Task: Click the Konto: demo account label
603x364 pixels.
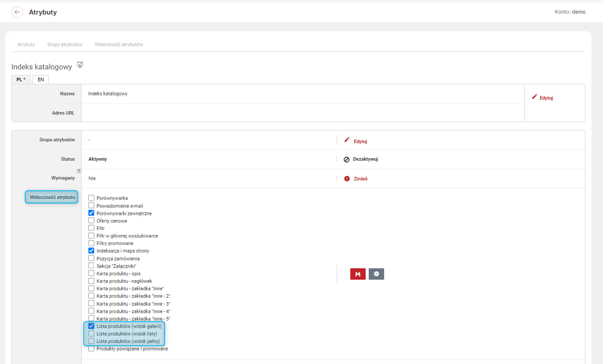Action: click(x=570, y=12)
